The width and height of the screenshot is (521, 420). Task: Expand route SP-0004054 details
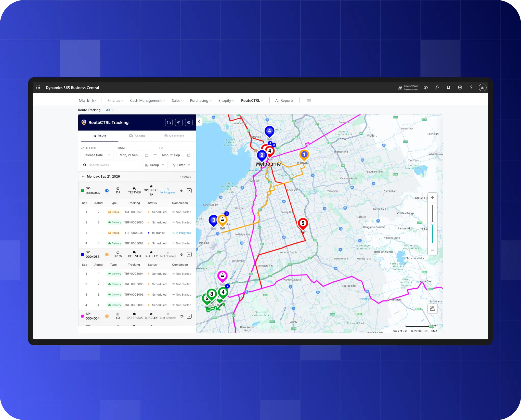[x=189, y=316]
